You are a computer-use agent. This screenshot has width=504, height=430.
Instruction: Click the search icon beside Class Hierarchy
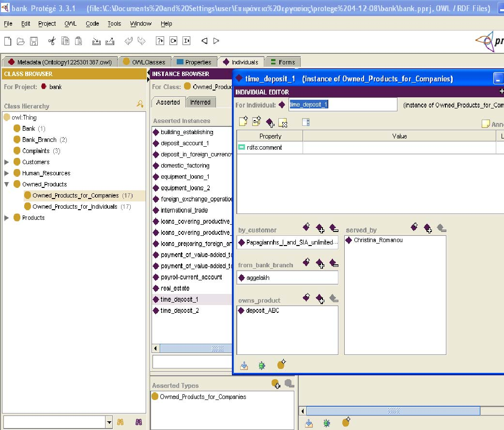click(140, 104)
